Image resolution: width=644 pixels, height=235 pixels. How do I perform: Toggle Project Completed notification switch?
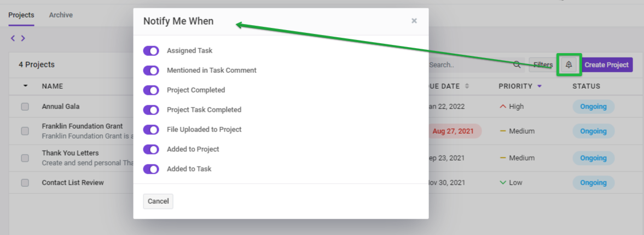pyautogui.click(x=151, y=90)
